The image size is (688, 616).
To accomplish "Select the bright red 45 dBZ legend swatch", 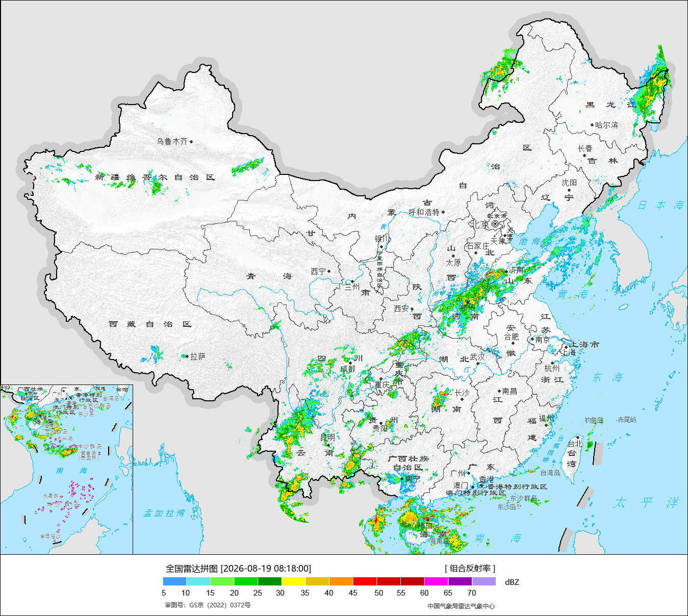I will (365, 581).
